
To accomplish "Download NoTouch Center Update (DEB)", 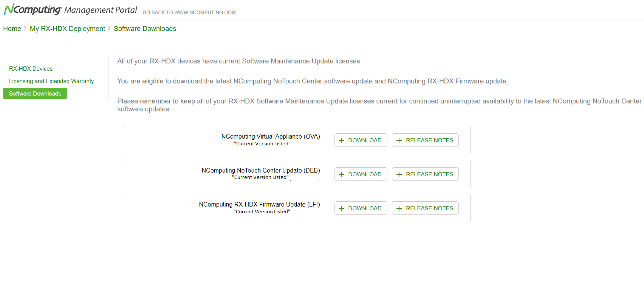I will click(x=361, y=174).
